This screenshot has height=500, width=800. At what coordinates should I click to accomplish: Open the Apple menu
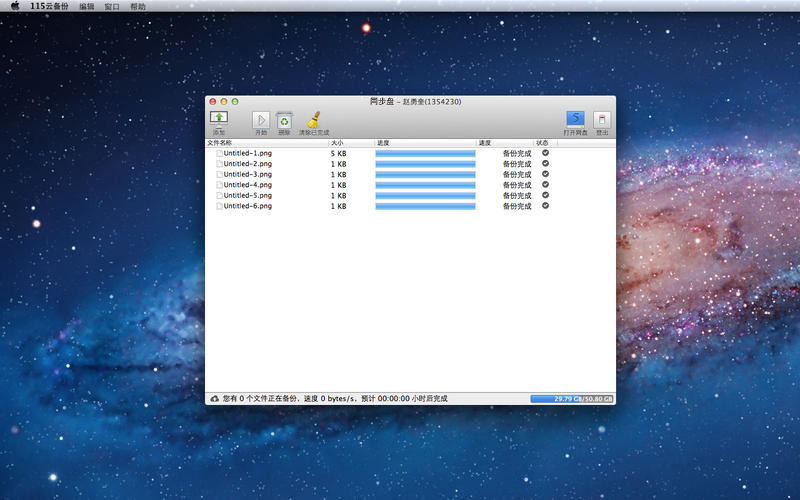pyautogui.click(x=15, y=6)
